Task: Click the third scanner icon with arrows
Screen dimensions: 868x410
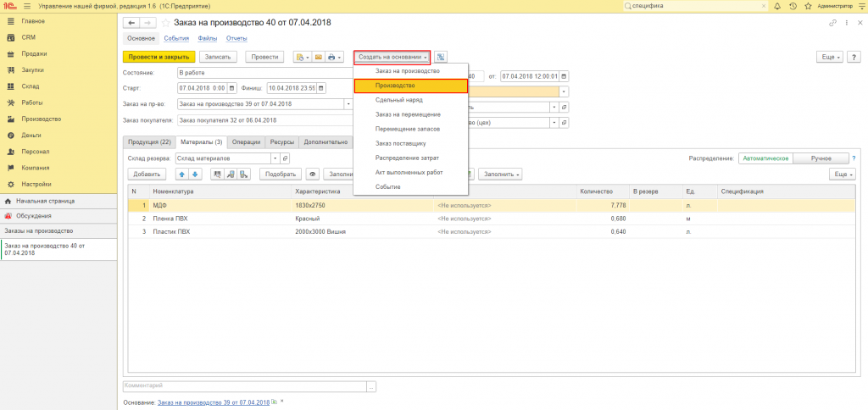Action: click(x=243, y=174)
